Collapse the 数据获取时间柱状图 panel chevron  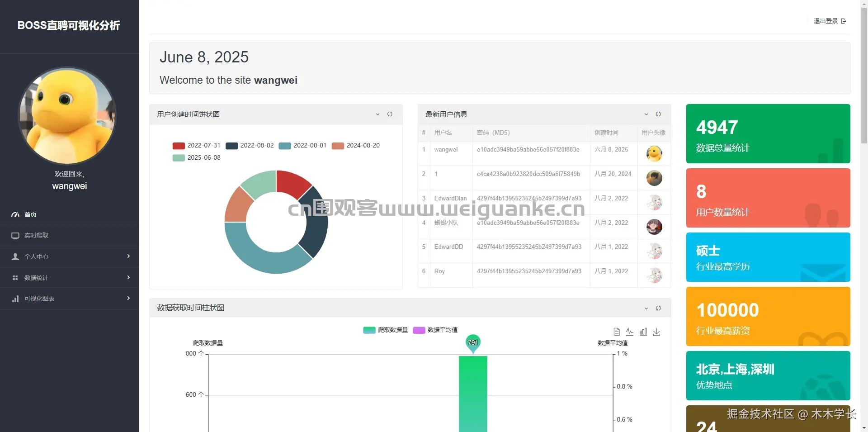pos(646,308)
